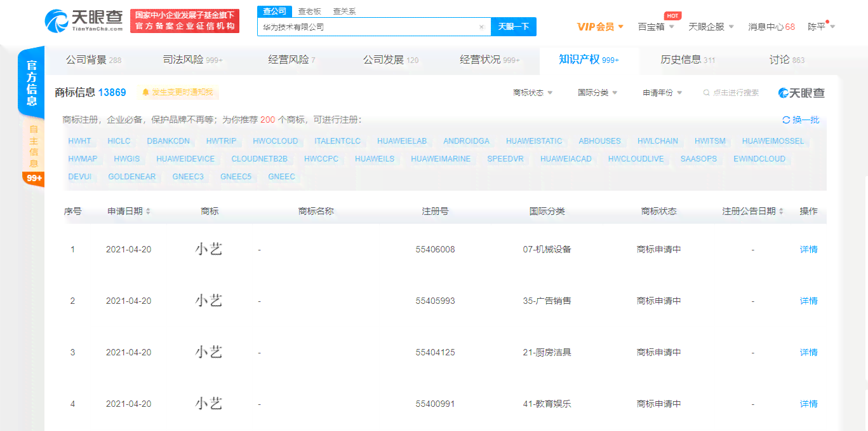This screenshot has height=431, width=868.
Task: Open the 申请年份 filter dropdown
Action: click(x=662, y=93)
